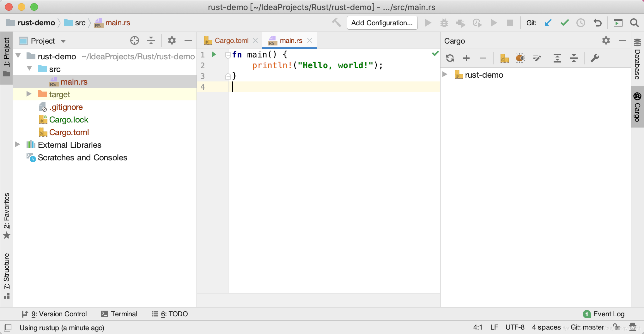Collapse the rust-demo project root node
The image size is (644, 334).
tap(19, 56)
